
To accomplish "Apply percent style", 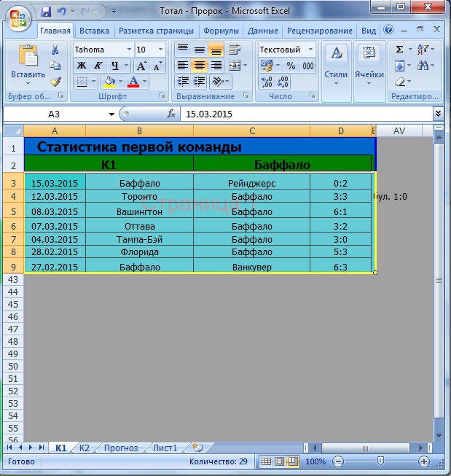I will pyautogui.click(x=291, y=66).
